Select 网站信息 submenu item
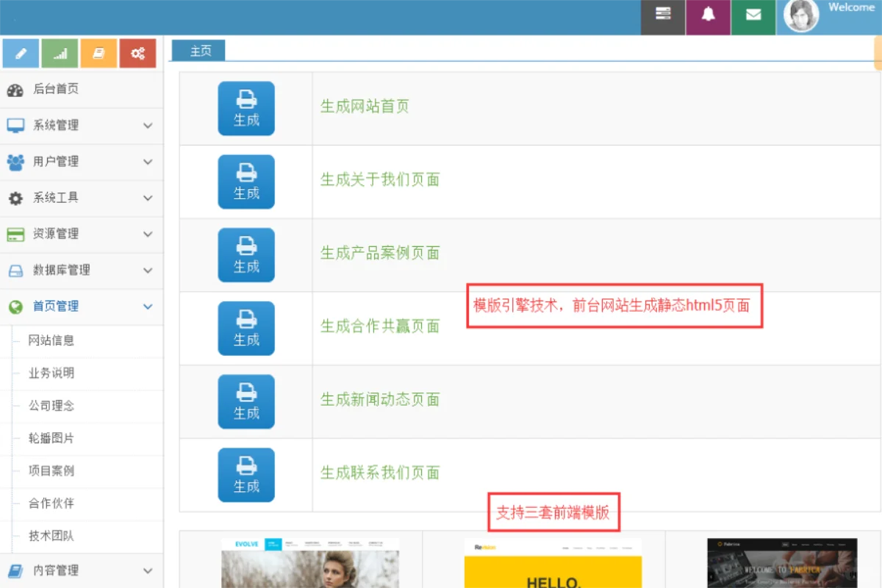This screenshot has width=882, height=588. [x=51, y=340]
